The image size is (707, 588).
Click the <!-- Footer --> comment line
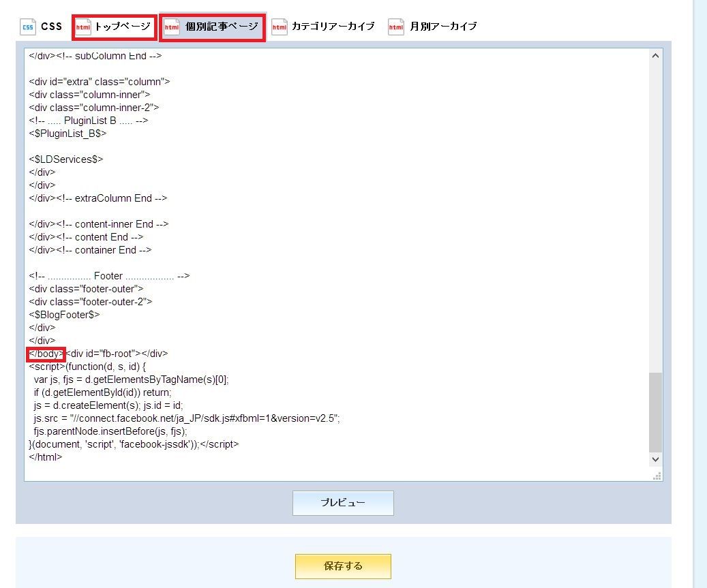(x=109, y=276)
